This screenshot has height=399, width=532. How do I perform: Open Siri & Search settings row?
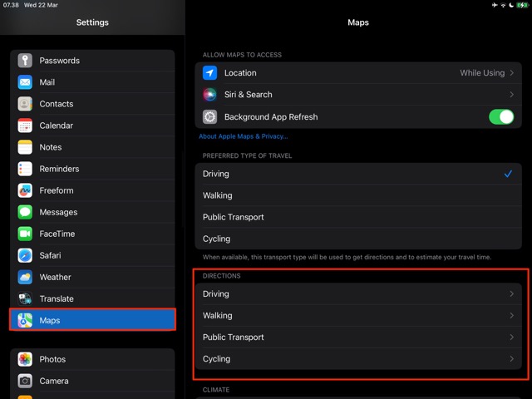tap(357, 95)
